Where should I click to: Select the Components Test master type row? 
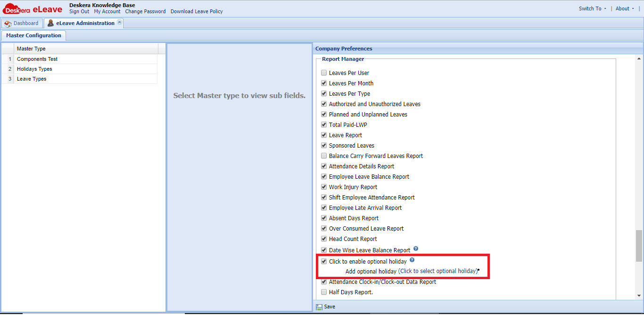click(79, 59)
